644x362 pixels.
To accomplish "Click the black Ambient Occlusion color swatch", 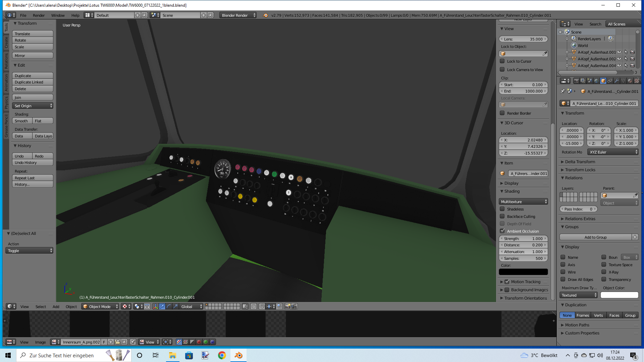I will [x=523, y=272].
